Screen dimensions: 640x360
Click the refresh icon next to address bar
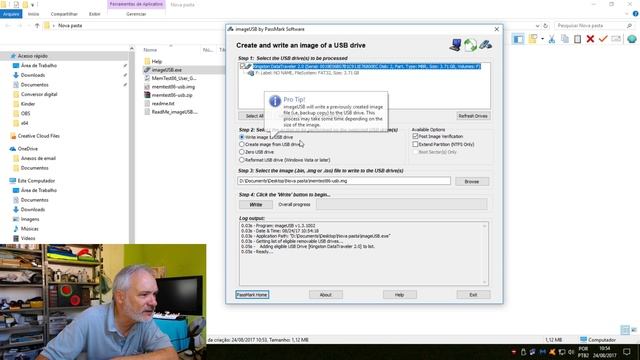[546, 26]
